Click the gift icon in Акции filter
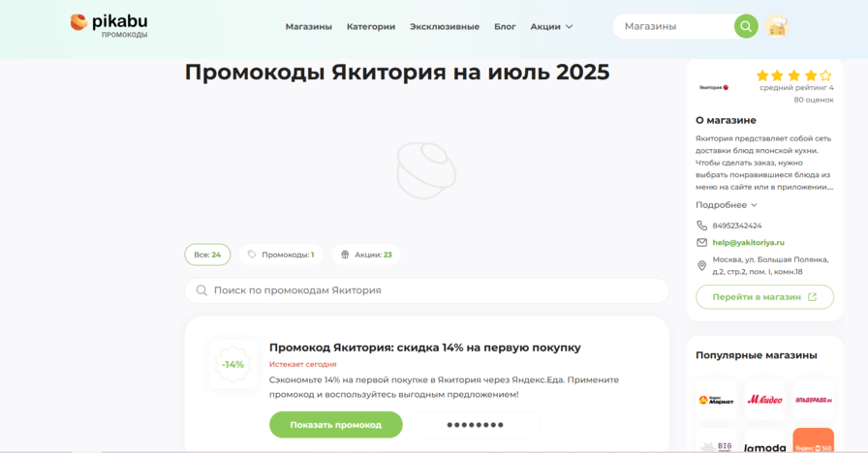The height and width of the screenshot is (453, 868). [345, 255]
